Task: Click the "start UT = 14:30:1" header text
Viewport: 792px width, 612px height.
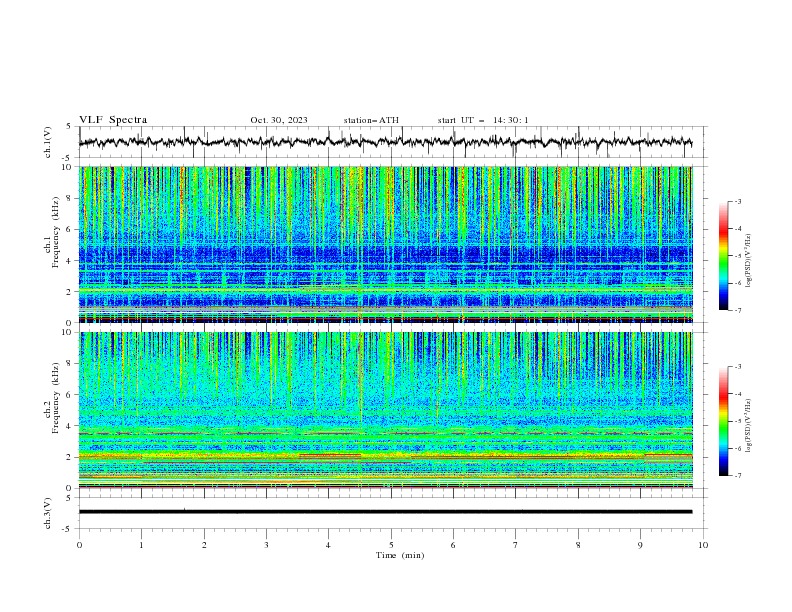Action: [483, 120]
